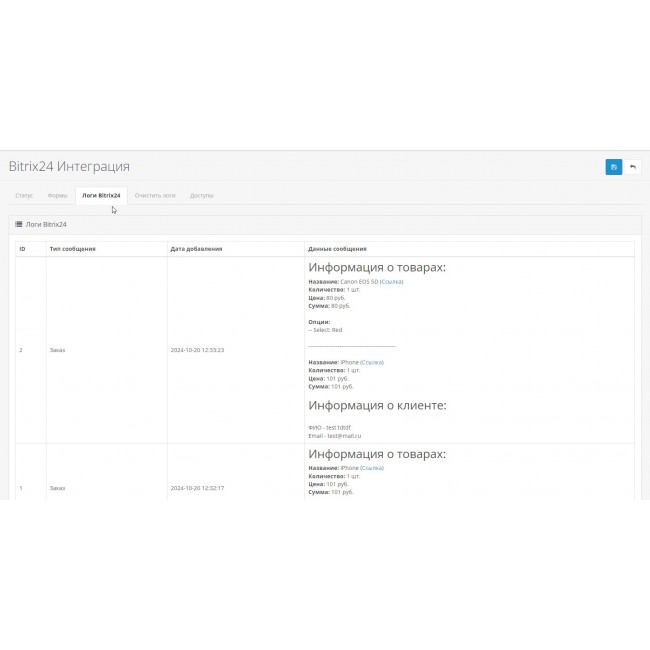The image size is (650, 650).
Task: Click the ID column header
Action: point(23,249)
